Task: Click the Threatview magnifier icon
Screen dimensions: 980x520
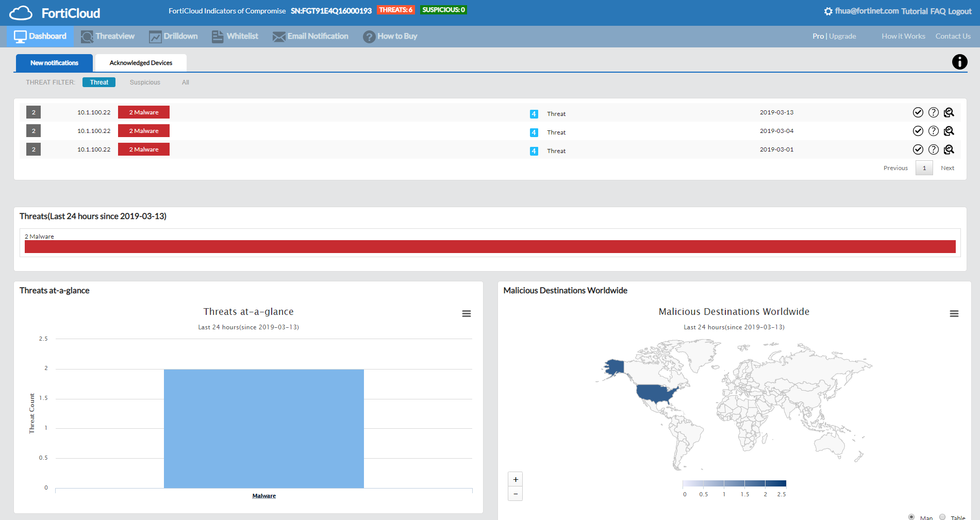Action: [87, 37]
